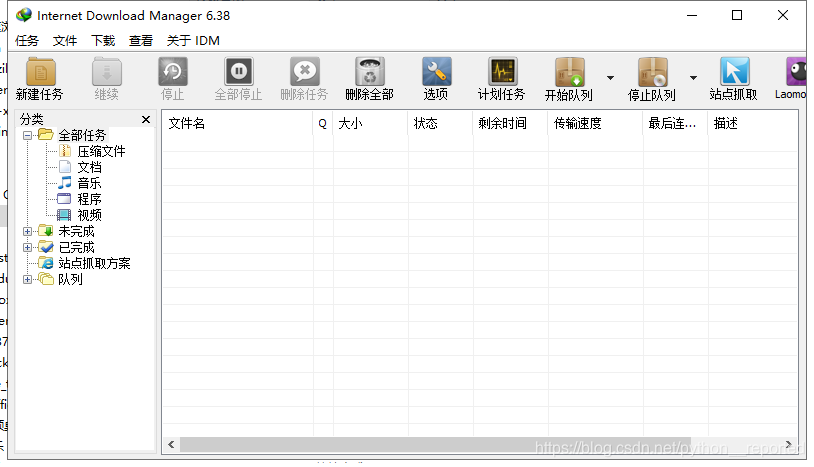Click horizontal scrollbar right arrow
Viewport: 814px width, 467px height.
tap(789, 445)
